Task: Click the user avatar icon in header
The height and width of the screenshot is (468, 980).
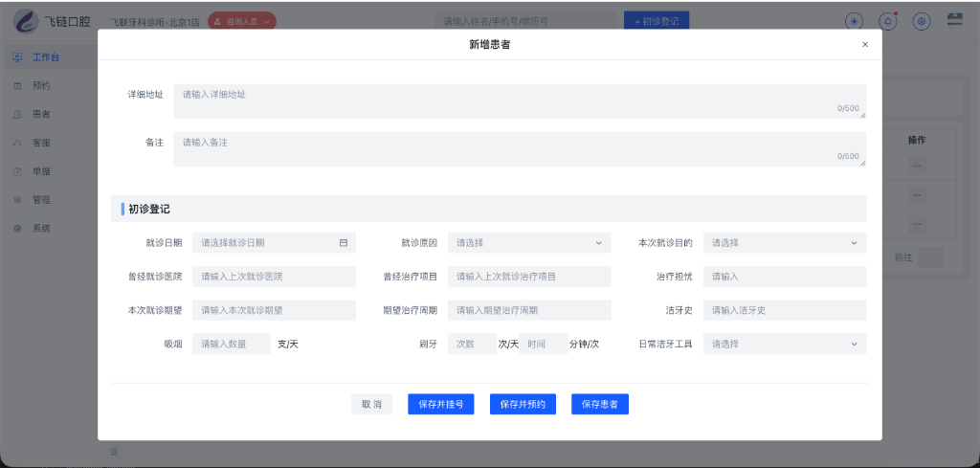Action: [954, 20]
